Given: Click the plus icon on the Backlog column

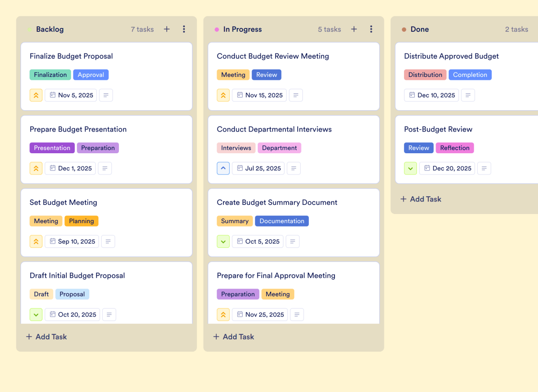Looking at the screenshot, I should (167, 29).
